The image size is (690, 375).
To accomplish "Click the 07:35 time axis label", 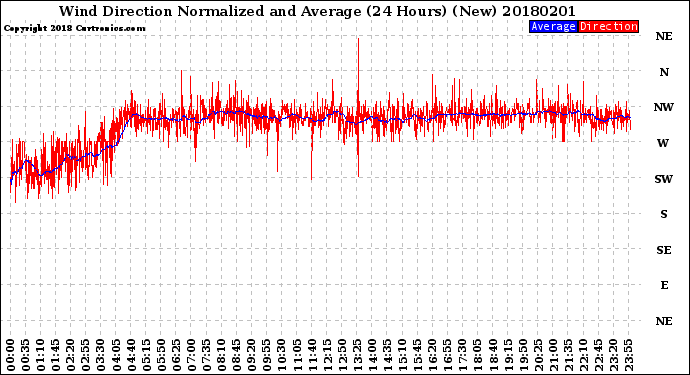I will pyautogui.click(x=206, y=355).
